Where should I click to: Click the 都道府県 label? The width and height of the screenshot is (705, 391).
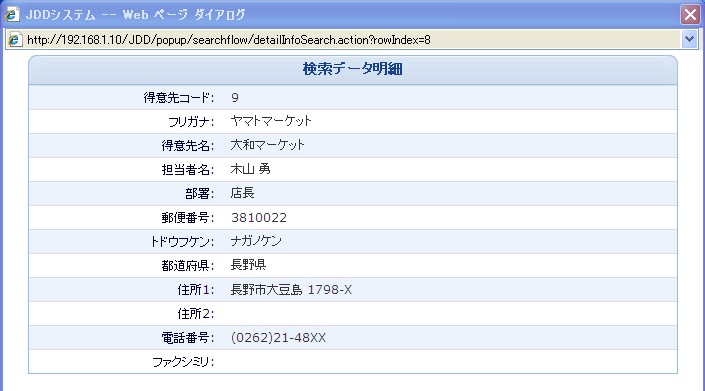click(188, 266)
